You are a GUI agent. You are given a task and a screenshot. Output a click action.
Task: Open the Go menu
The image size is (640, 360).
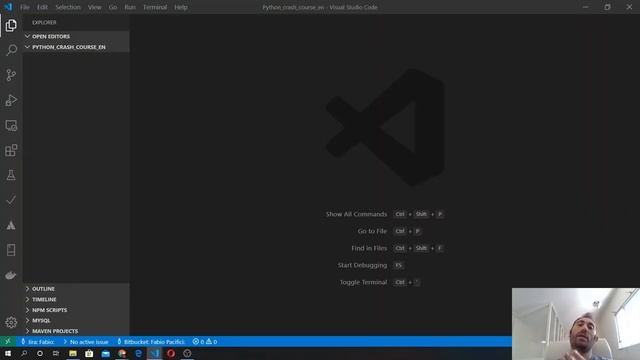coord(113,7)
